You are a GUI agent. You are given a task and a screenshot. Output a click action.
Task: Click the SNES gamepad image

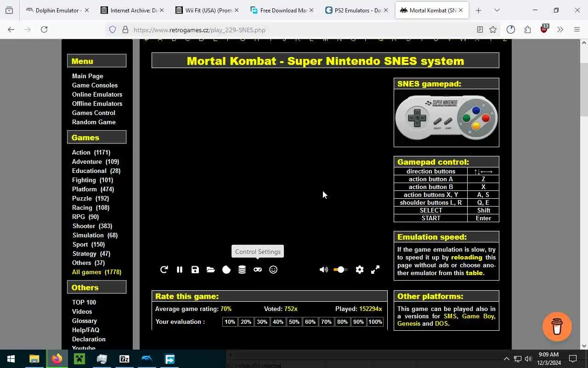click(447, 118)
